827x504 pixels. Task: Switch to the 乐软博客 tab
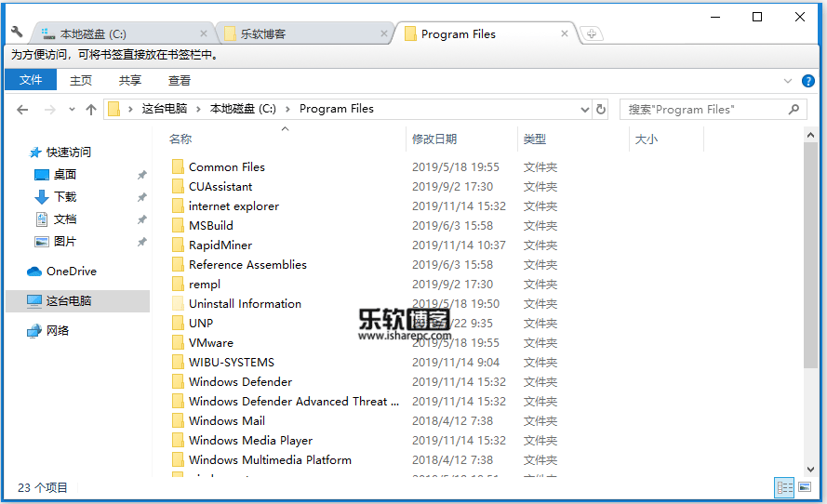pyautogui.click(x=303, y=33)
